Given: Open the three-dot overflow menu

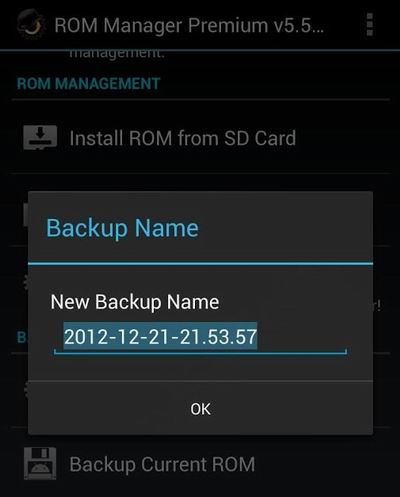Looking at the screenshot, I should click(x=369, y=24).
